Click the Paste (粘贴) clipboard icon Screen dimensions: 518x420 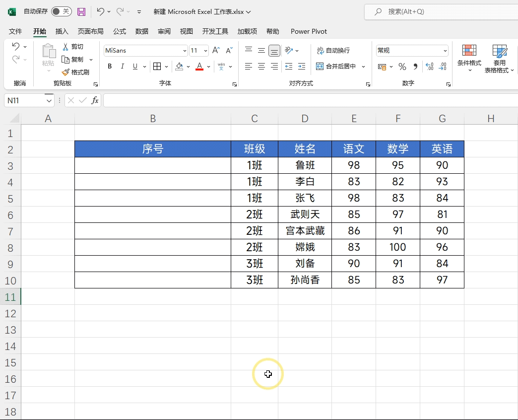[49, 51]
